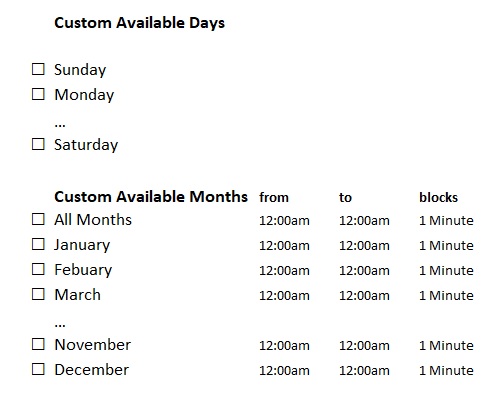Click the Custom Available Days heading
503x396 pixels.
pyautogui.click(x=140, y=23)
